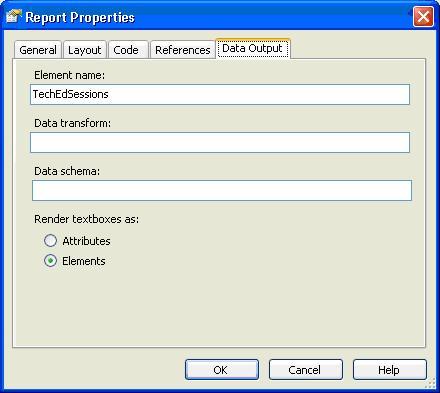
Task: Select the Elements radio button
Action: [50, 261]
